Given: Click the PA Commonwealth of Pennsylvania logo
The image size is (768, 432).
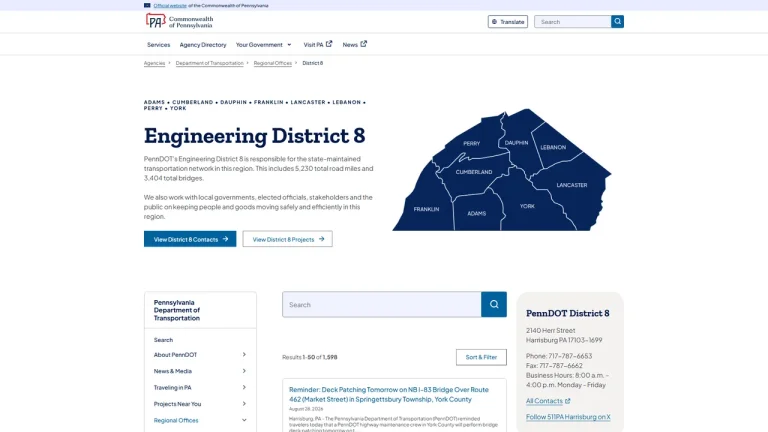Looking at the screenshot, I should tap(179, 22).
